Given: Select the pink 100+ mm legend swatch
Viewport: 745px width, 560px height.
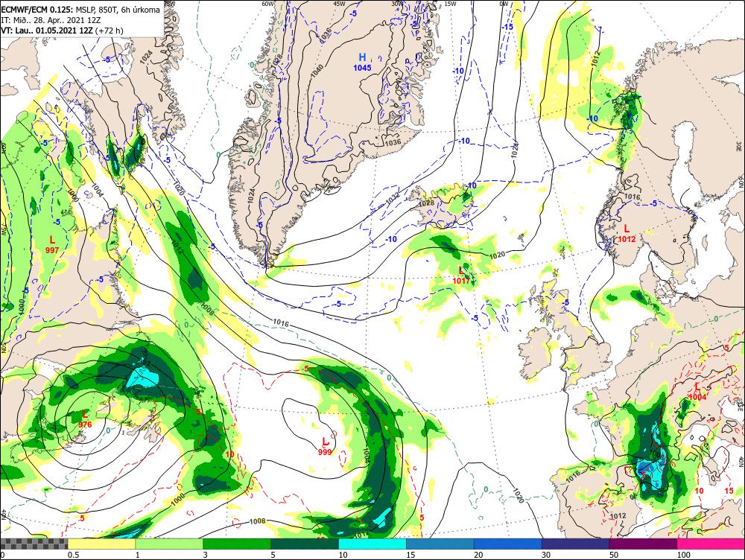Looking at the screenshot, I should [711, 544].
